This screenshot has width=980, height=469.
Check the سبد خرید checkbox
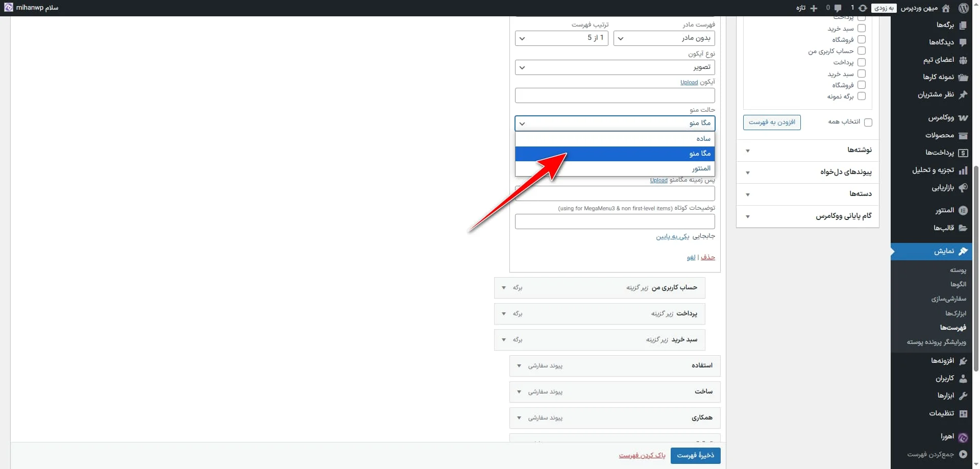862,28
